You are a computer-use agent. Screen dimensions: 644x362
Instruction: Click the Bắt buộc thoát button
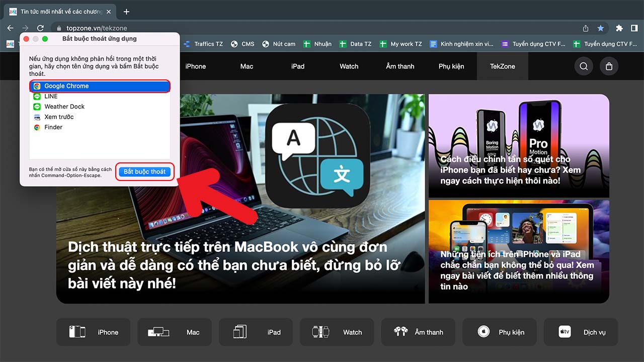144,171
